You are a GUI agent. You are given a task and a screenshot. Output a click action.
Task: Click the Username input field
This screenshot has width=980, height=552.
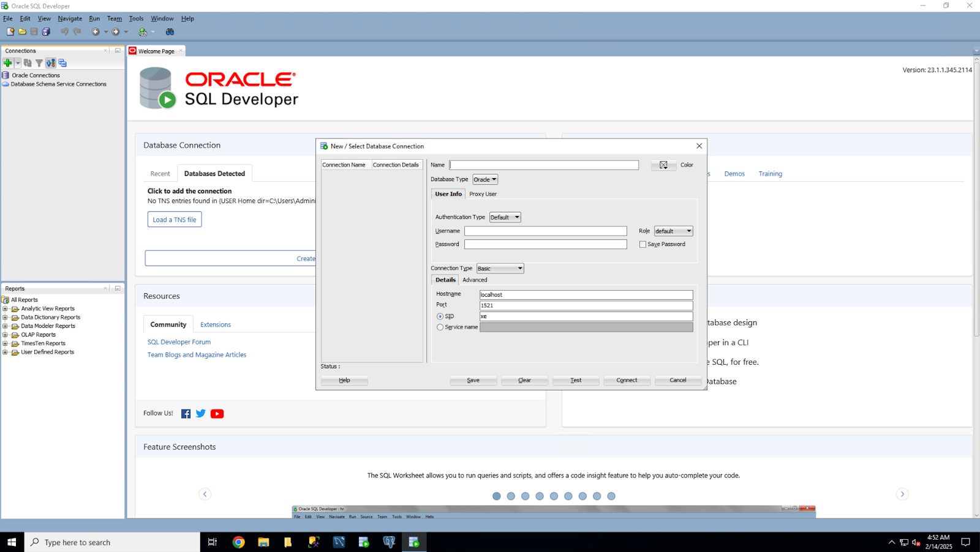point(546,231)
